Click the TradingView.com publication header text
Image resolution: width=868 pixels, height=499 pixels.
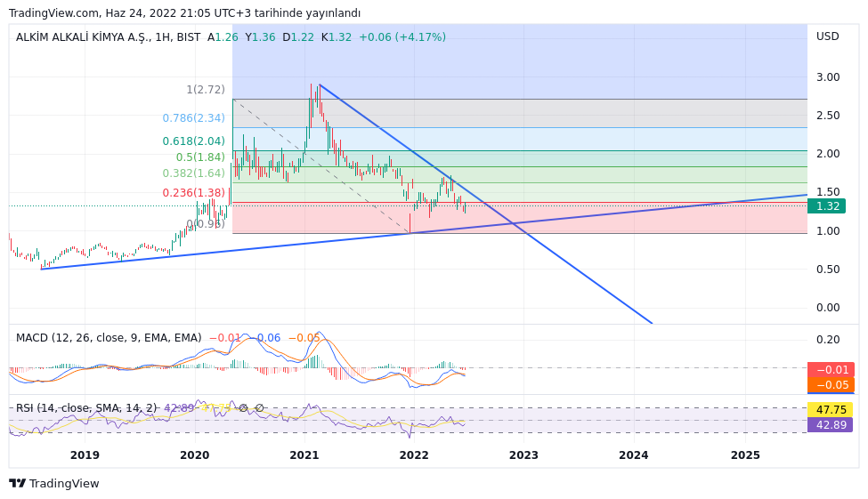pyautogui.click(x=184, y=12)
